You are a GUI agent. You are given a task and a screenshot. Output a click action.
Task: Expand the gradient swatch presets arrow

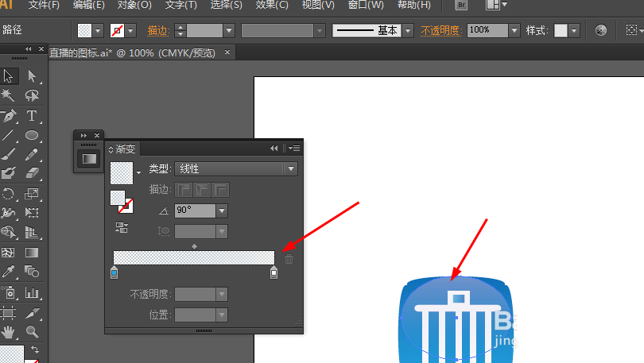139,172
